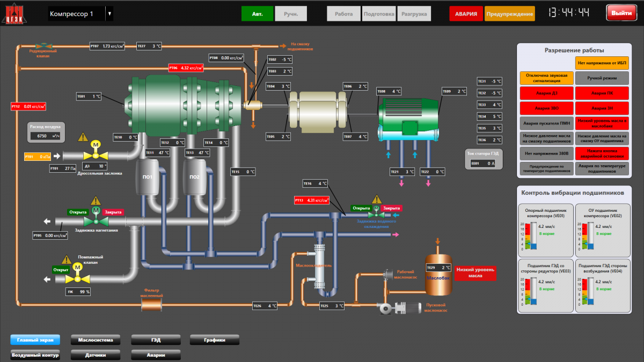Click the oil cooler (Маслоохладитель) column
644x362 pixels.
(321, 263)
